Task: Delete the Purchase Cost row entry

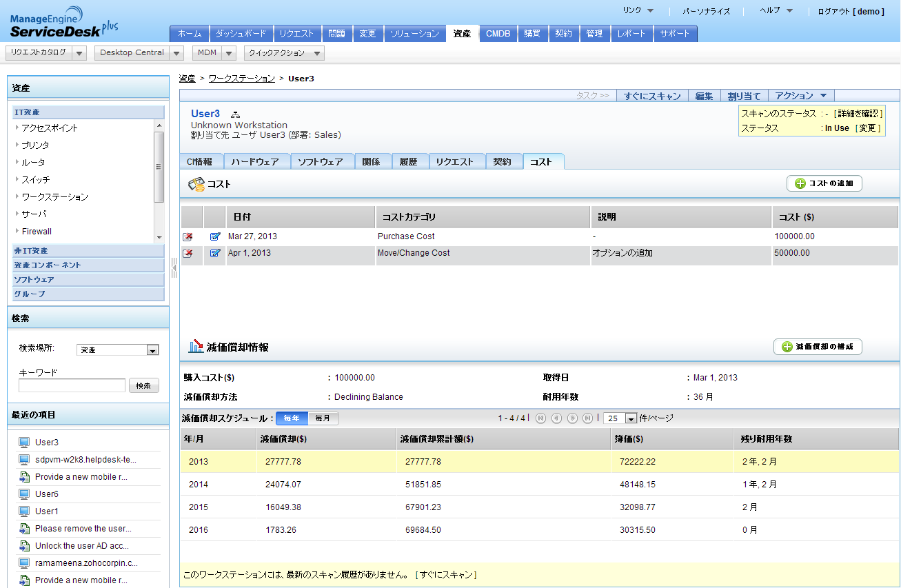Action: click(x=188, y=236)
